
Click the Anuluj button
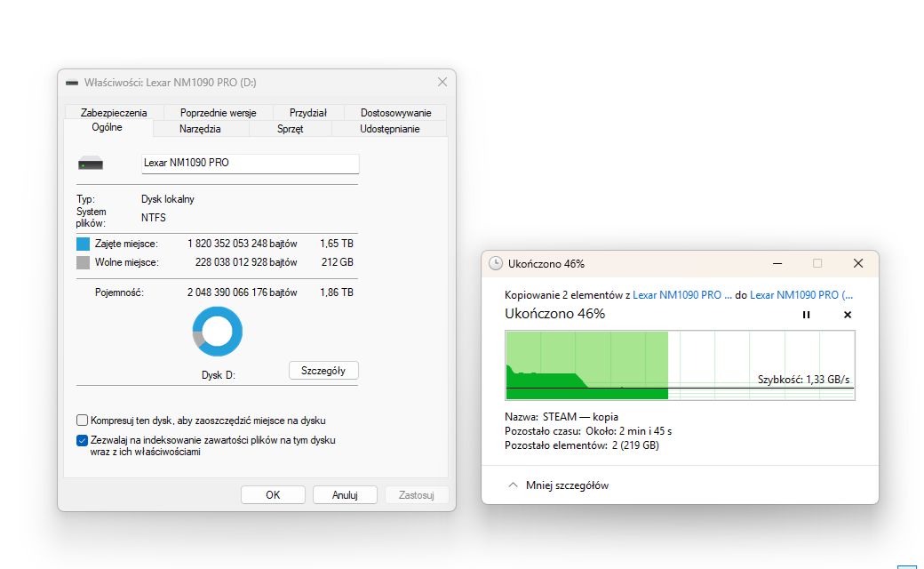pos(345,494)
